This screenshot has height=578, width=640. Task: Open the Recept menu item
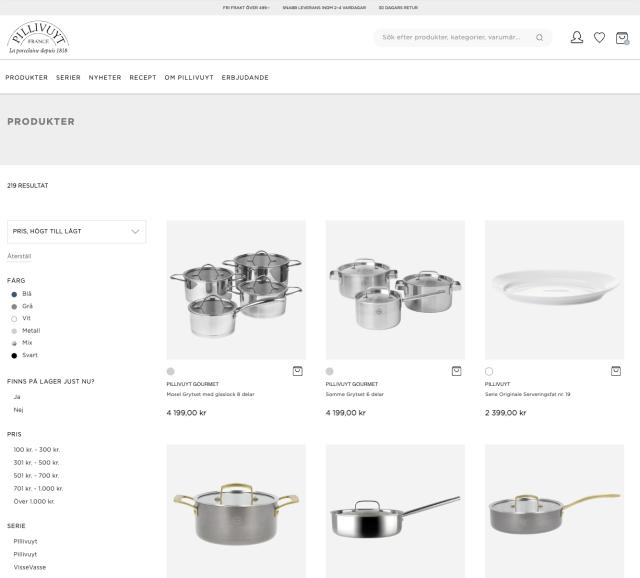coord(143,78)
